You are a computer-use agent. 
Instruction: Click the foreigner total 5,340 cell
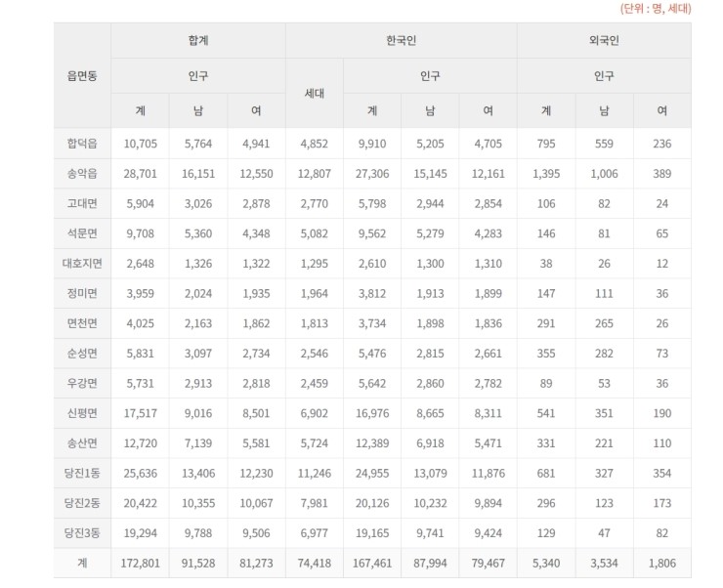(546, 564)
